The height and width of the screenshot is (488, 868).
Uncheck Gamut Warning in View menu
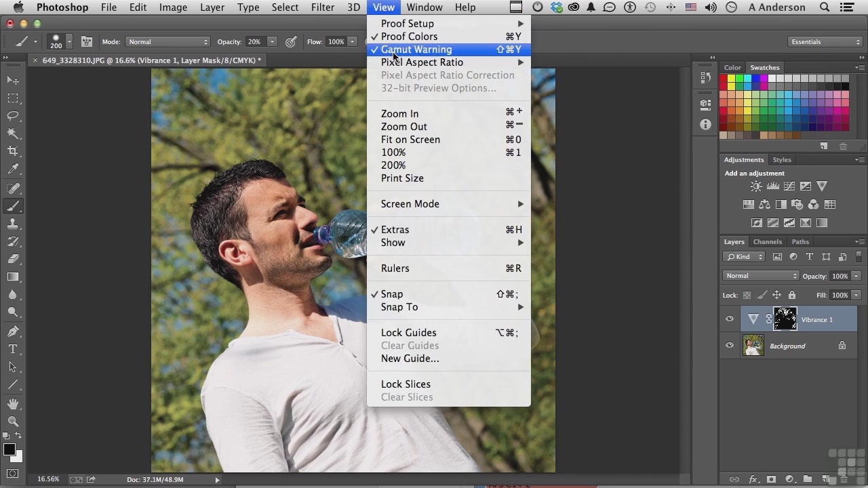click(448, 49)
